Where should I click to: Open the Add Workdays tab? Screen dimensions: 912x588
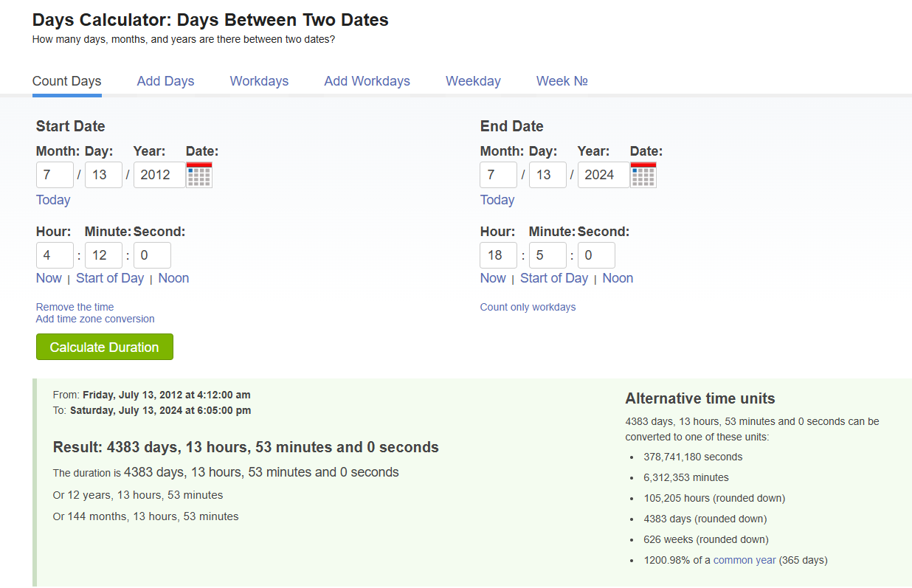367,81
